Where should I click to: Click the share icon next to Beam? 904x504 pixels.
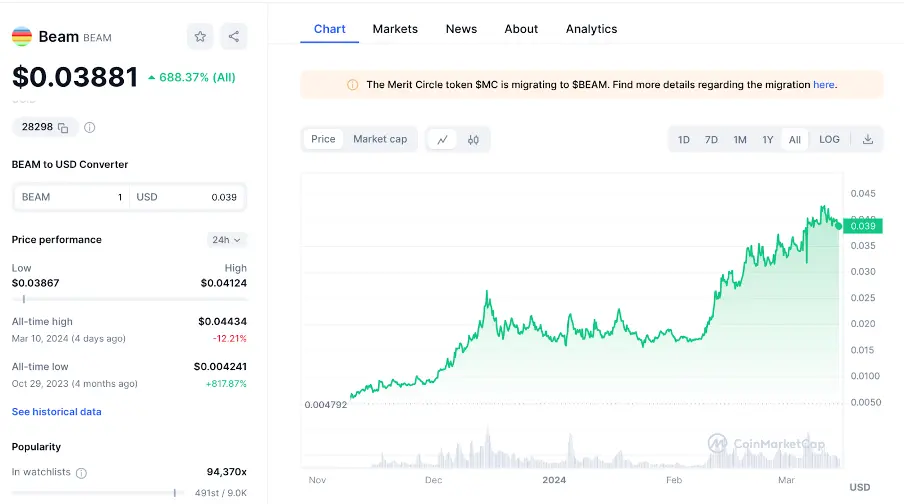tap(233, 37)
